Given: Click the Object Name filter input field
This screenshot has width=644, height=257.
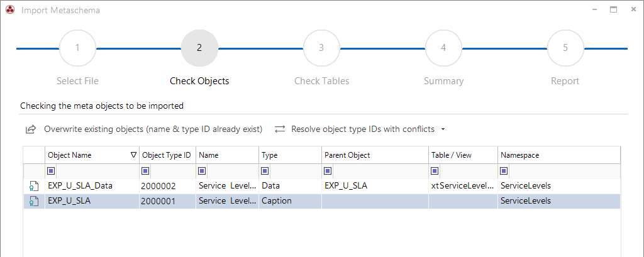Looking at the screenshot, I should click(x=97, y=171).
